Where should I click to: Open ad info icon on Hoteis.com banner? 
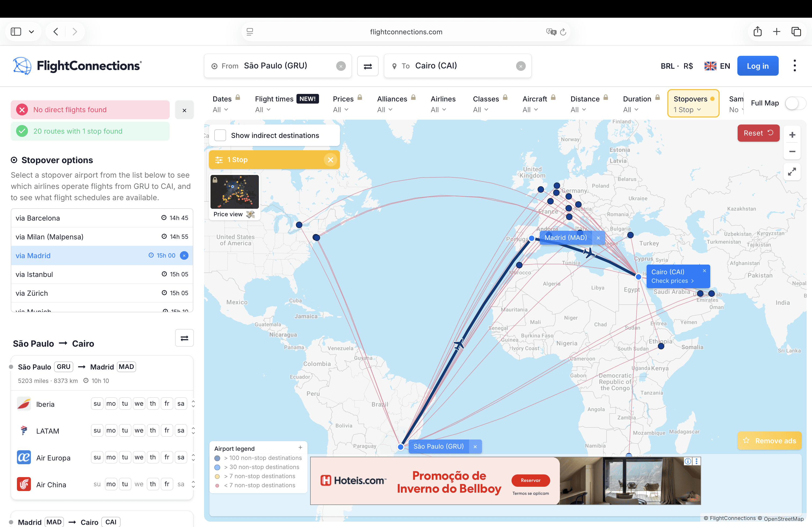click(x=688, y=461)
